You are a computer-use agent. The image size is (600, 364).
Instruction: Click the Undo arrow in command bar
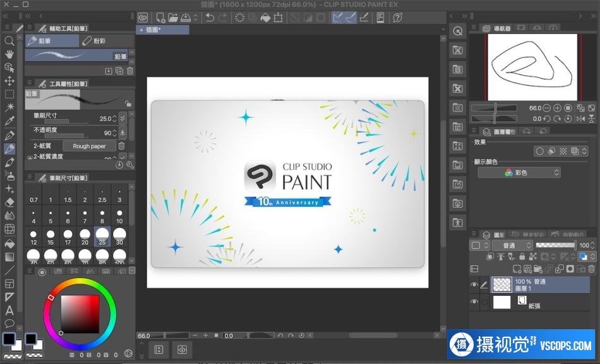click(209, 17)
